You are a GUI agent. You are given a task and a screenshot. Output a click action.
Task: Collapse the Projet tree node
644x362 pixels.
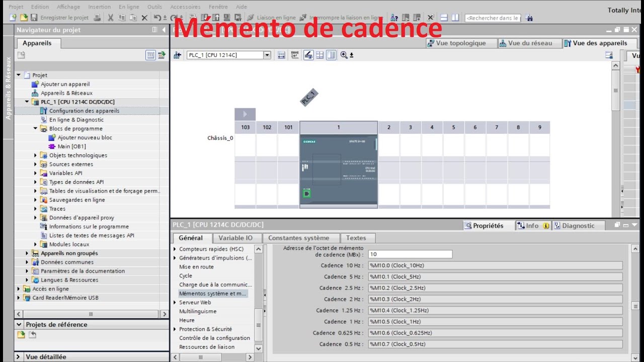(x=19, y=75)
